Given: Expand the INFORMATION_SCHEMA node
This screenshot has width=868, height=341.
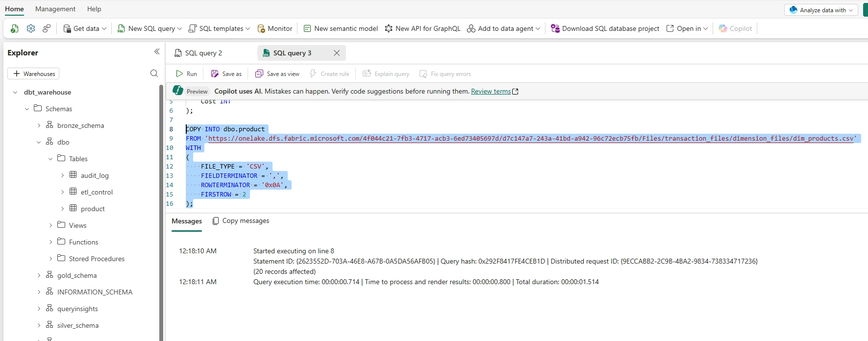Looking at the screenshot, I should point(39,292).
